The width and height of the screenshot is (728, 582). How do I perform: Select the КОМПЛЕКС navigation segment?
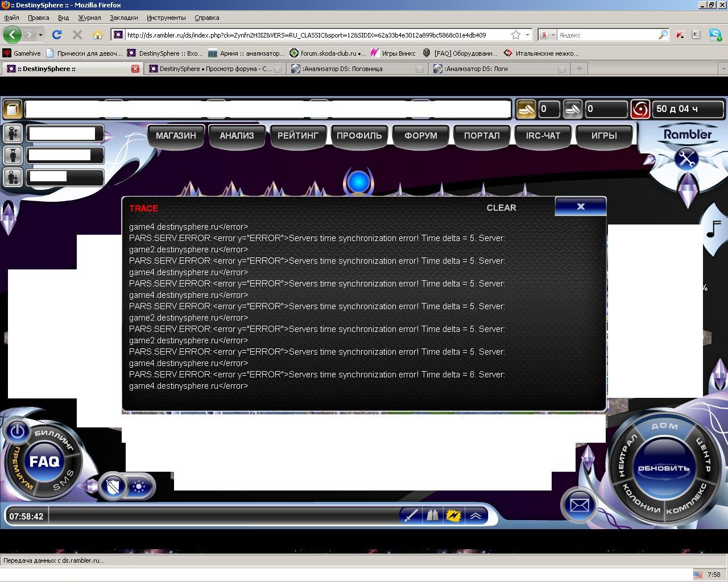coord(687,500)
